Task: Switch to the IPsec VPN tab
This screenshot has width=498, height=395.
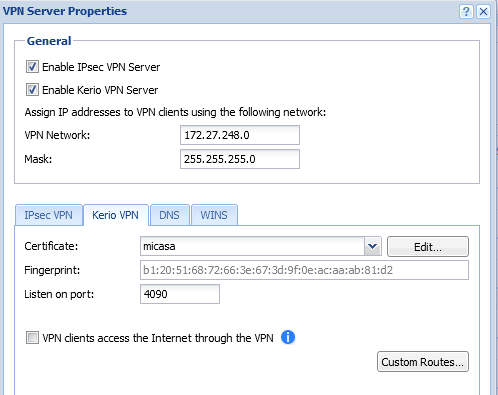Action: pyautogui.click(x=49, y=215)
